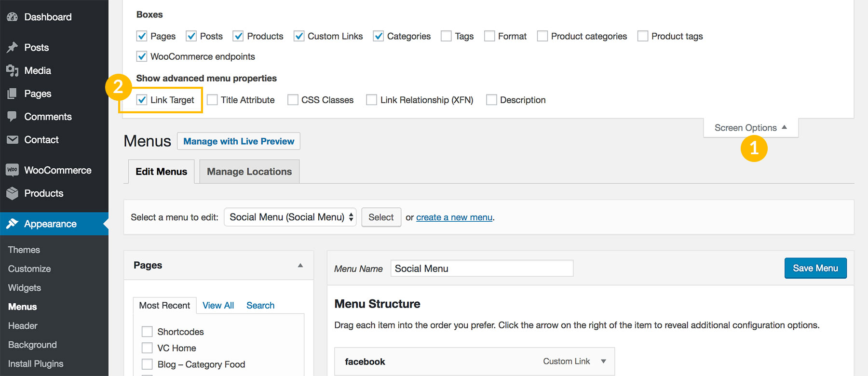
Task: Collapse the Pages panel arrow
Action: (x=300, y=265)
